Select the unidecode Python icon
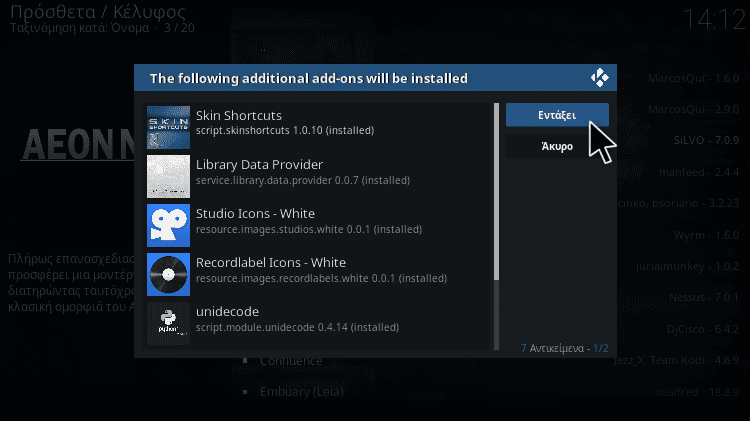 tap(168, 323)
